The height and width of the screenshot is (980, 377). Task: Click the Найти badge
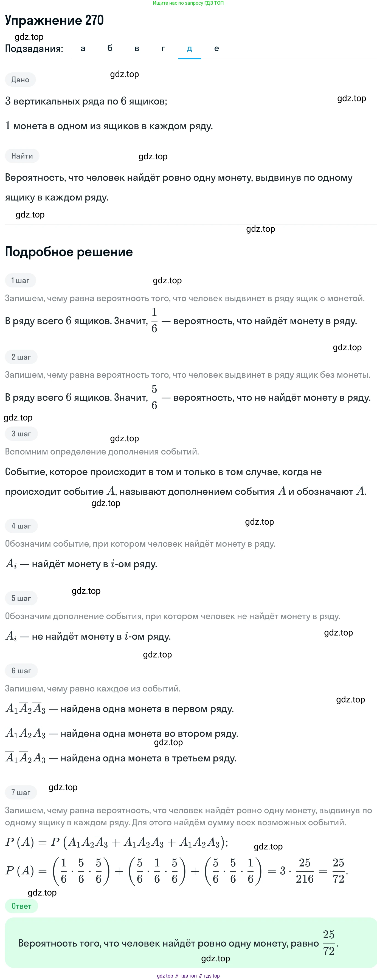point(22,156)
